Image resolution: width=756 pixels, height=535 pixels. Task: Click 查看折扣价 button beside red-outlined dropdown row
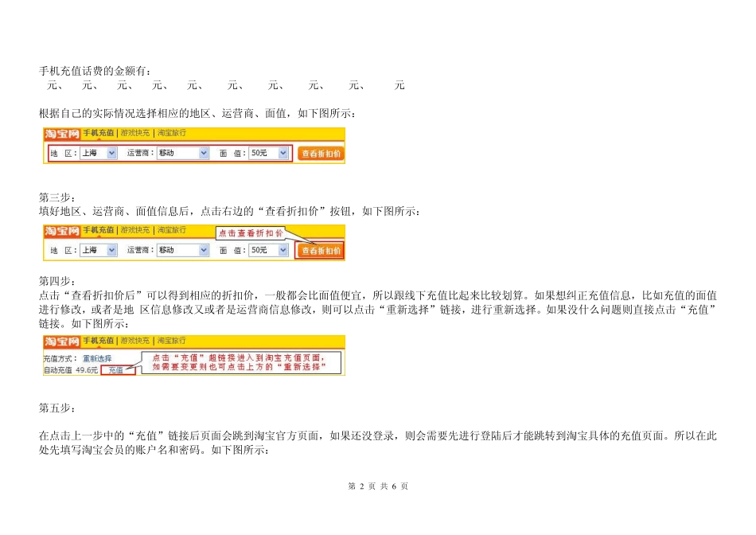point(321,154)
